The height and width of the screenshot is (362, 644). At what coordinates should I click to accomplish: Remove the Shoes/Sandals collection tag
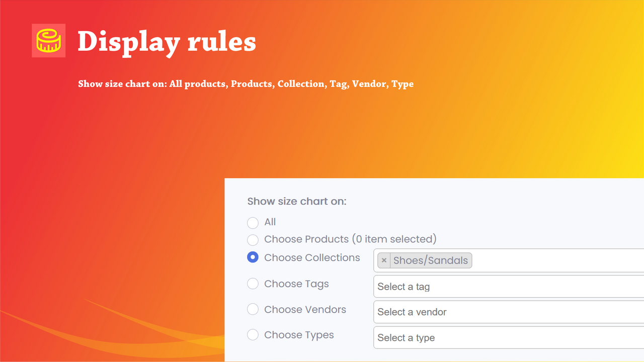(x=384, y=260)
